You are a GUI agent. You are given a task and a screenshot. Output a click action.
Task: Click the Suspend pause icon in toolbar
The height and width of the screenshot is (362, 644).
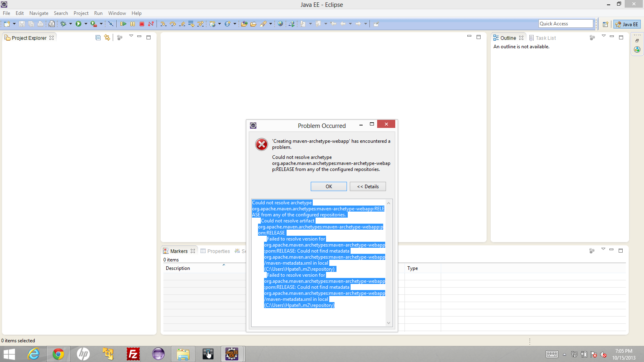[132, 24]
